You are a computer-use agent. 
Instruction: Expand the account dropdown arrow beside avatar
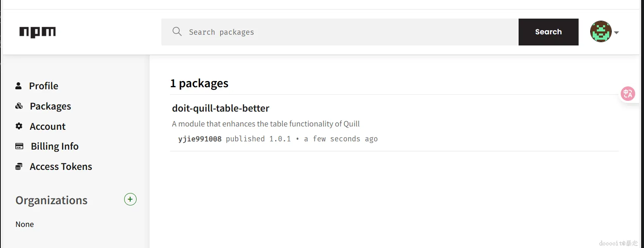[617, 33]
